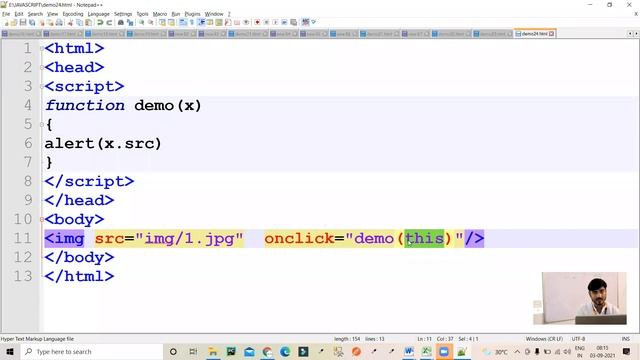640x360 pixels.
Task: Click the '</body>' tag on line 12
Action: pyautogui.click(x=79, y=258)
